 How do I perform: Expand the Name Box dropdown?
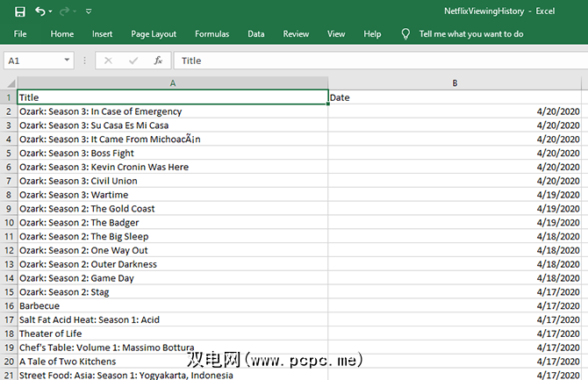pos(67,61)
